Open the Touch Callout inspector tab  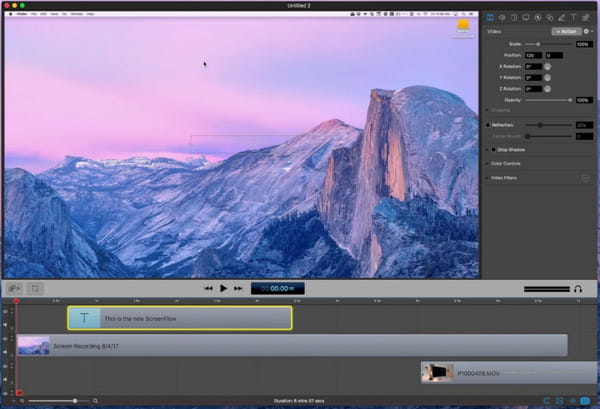(x=549, y=18)
